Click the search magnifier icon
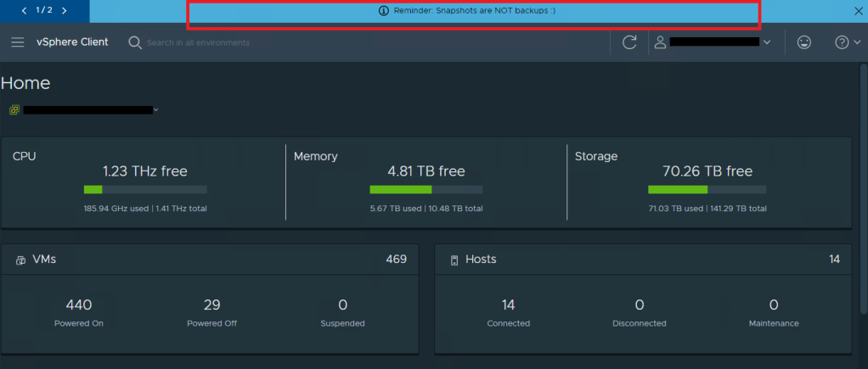 coord(135,42)
